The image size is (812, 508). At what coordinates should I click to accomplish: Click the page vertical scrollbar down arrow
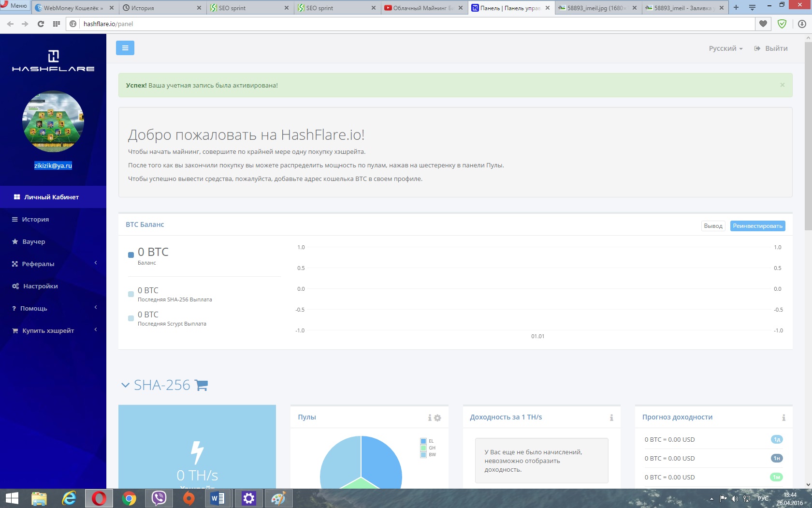808,484
